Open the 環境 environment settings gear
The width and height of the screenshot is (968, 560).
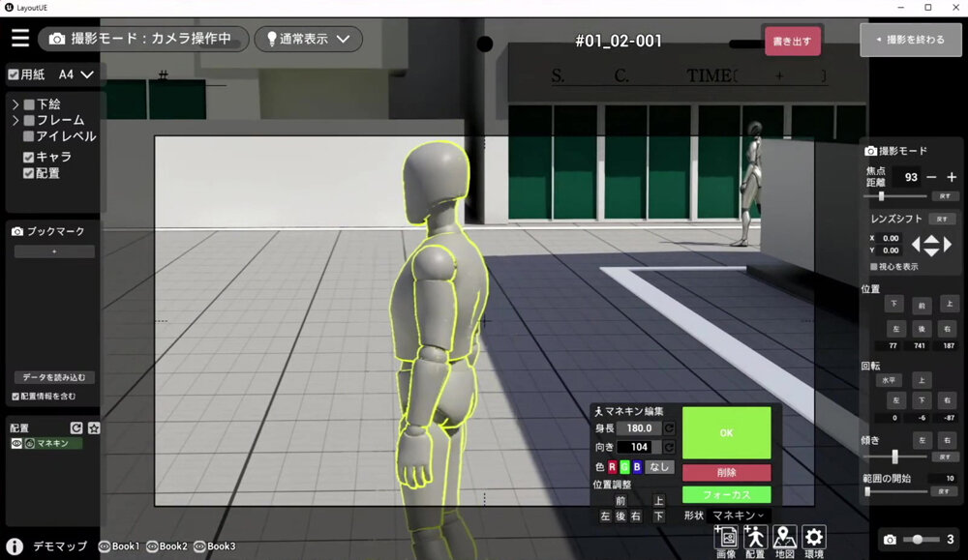(814, 538)
